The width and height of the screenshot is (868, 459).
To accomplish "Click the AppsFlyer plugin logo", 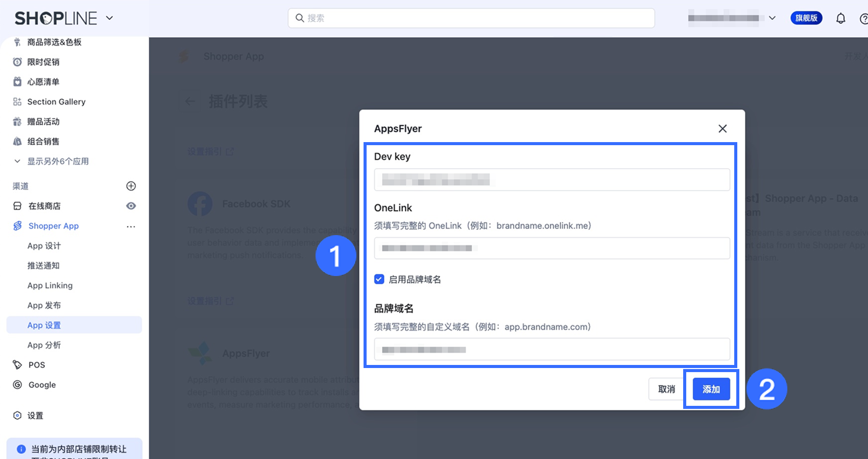I will pos(200,353).
